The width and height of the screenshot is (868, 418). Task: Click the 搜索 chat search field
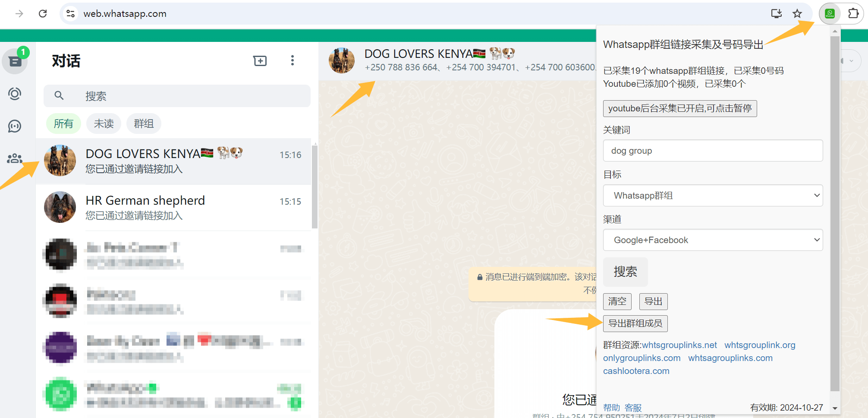[x=177, y=96]
